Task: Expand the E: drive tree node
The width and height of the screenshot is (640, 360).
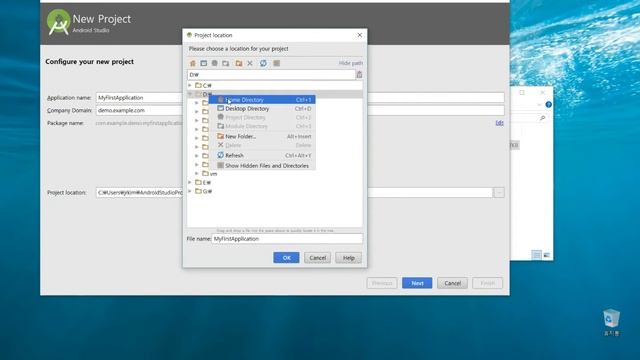Action: pos(190,182)
